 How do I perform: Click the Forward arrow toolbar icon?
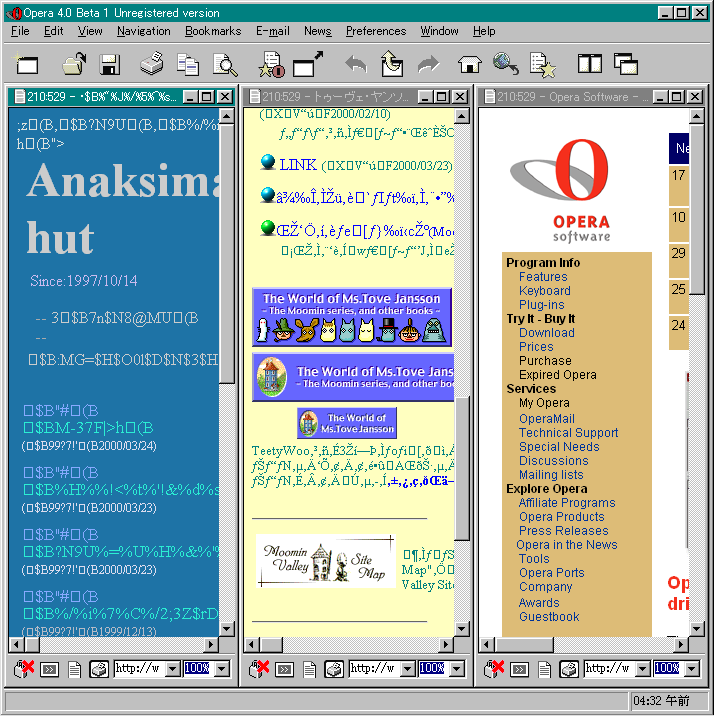428,64
